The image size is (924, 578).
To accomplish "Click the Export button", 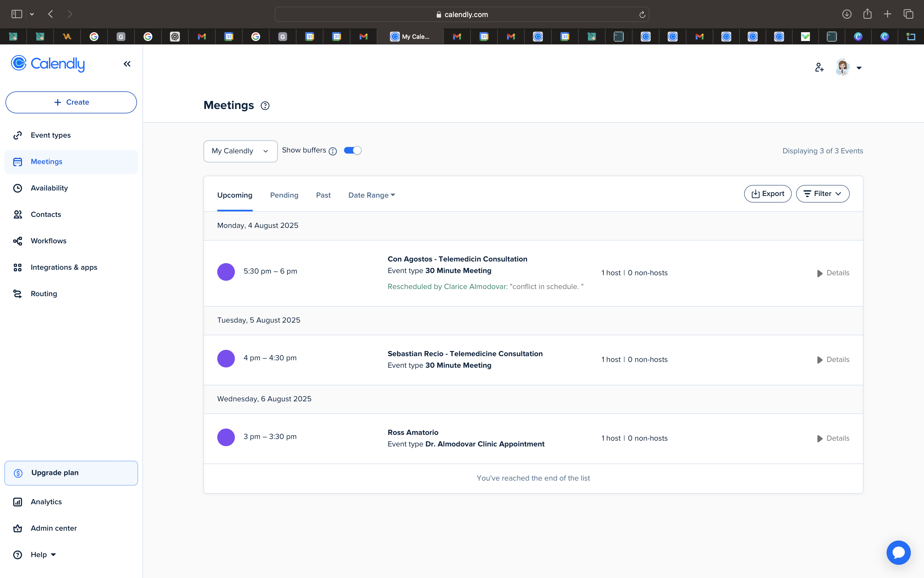I will (768, 194).
